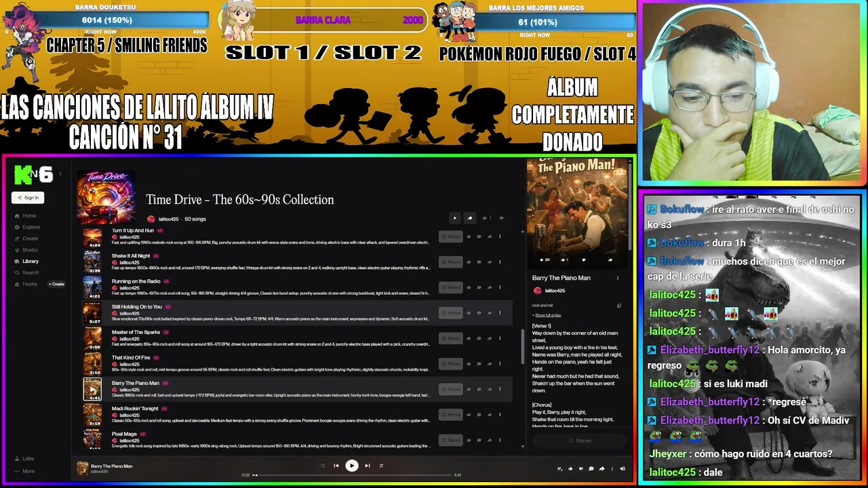The height and width of the screenshot is (488, 868).
Task: Open Create in the sidebar
Action: (26, 239)
